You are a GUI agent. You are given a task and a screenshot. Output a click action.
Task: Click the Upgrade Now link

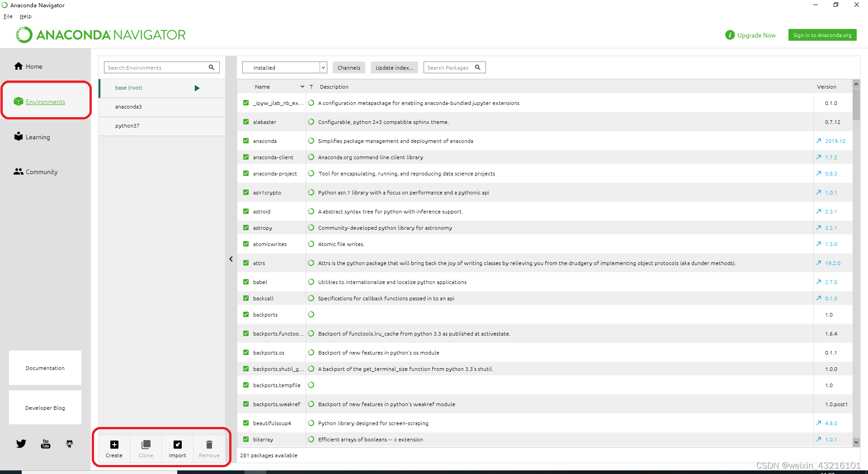pyautogui.click(x=756, y=35)
